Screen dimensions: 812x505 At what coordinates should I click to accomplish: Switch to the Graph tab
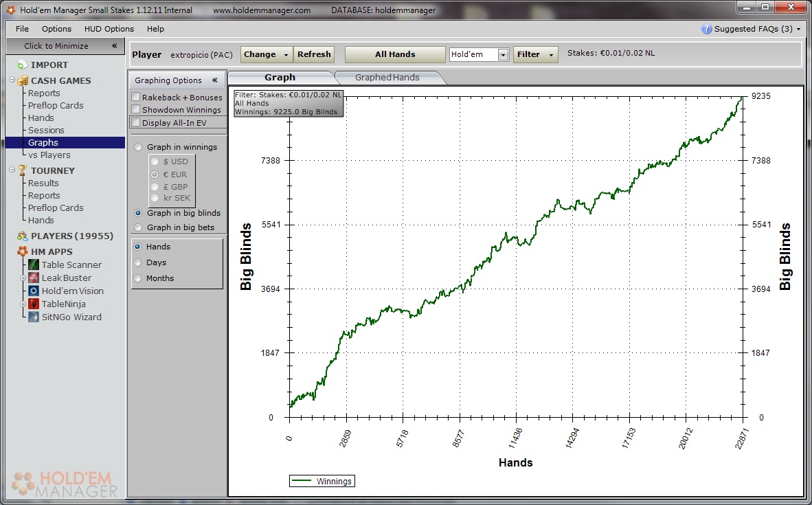click(x=280, y=77)
